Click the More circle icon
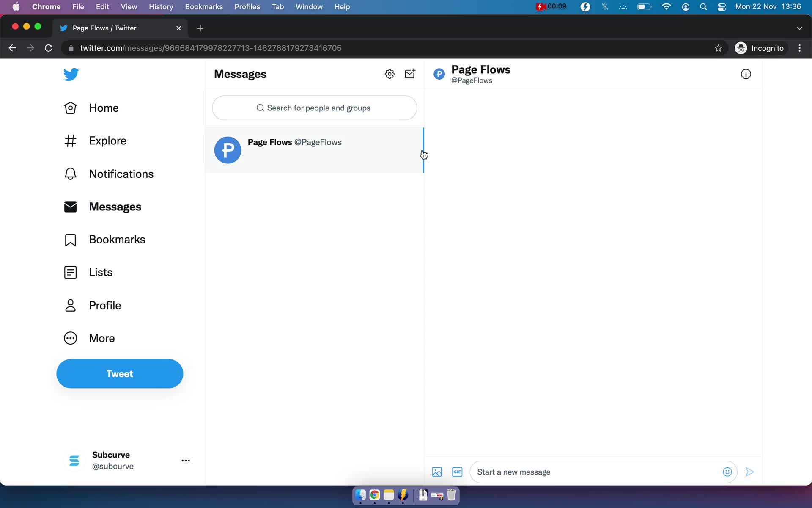 (70, 338)
